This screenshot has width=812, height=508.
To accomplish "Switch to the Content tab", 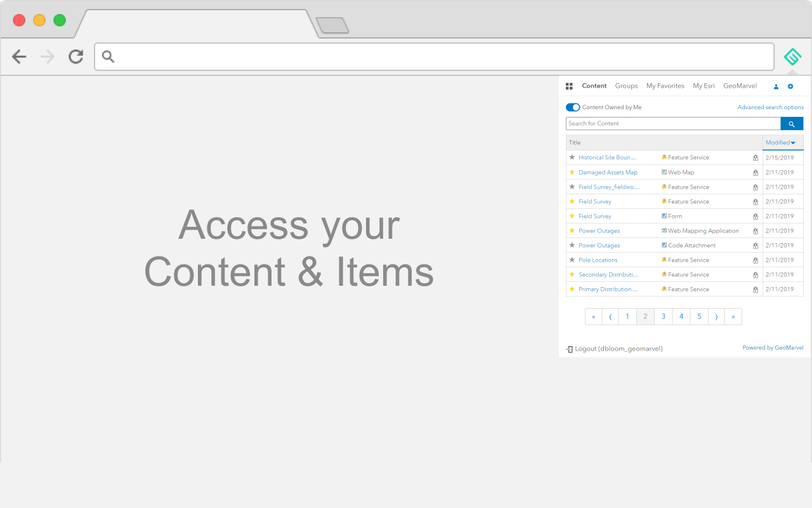I will pyautogui.click(x=594, y=86).
